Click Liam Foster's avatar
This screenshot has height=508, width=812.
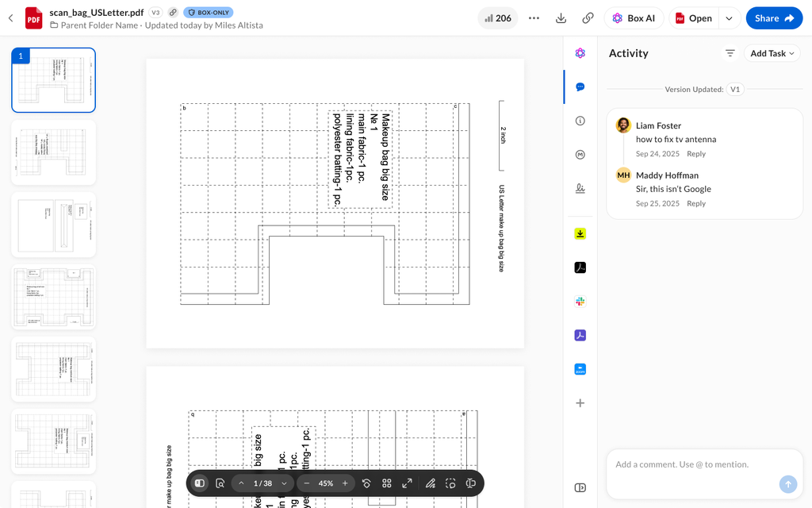click(623, 125)
